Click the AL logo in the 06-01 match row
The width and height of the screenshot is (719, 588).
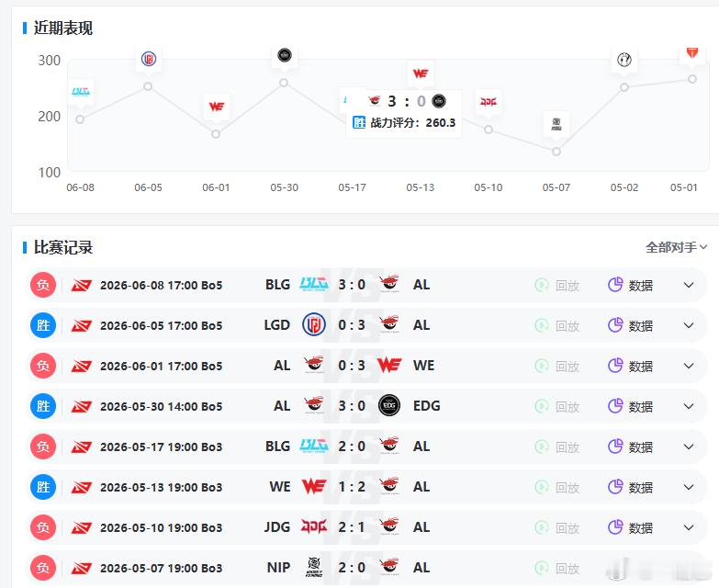click(x=314, y=365)
